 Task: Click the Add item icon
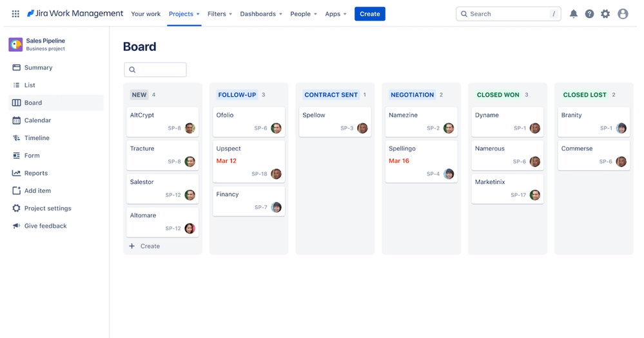click(x=16, y=191)
